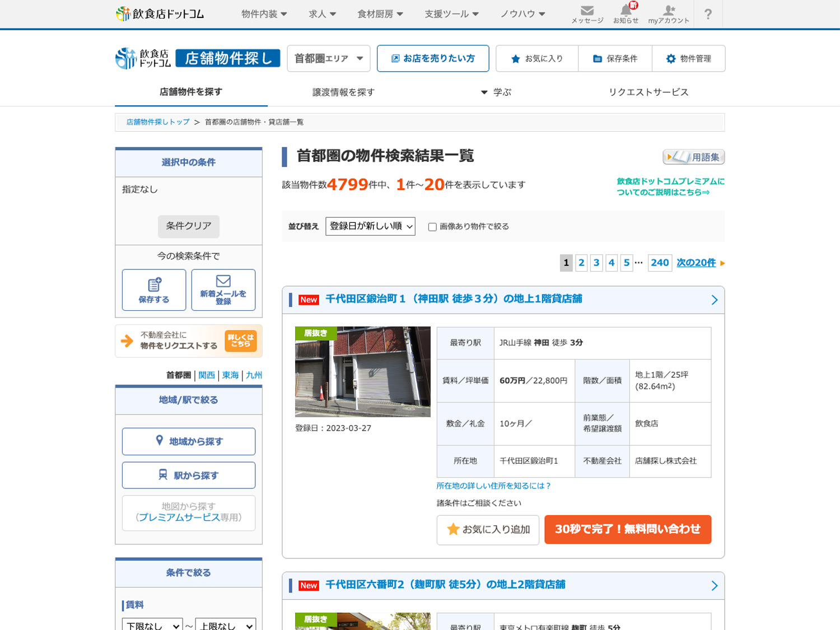This screenshot has width=840, height=630.
Task: Switch region to 関西
Action: coord(207,375)
